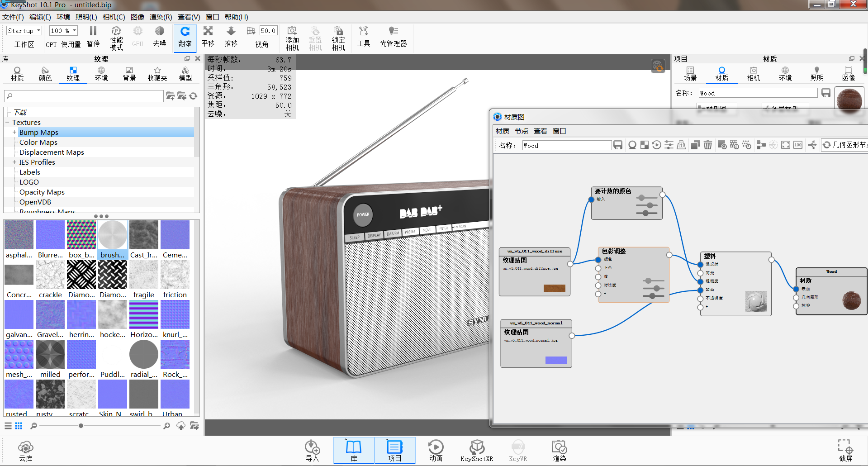This screenshot has height=466, width=868.
Task: Switch library to list view
Action: click(x=8, y=426)
